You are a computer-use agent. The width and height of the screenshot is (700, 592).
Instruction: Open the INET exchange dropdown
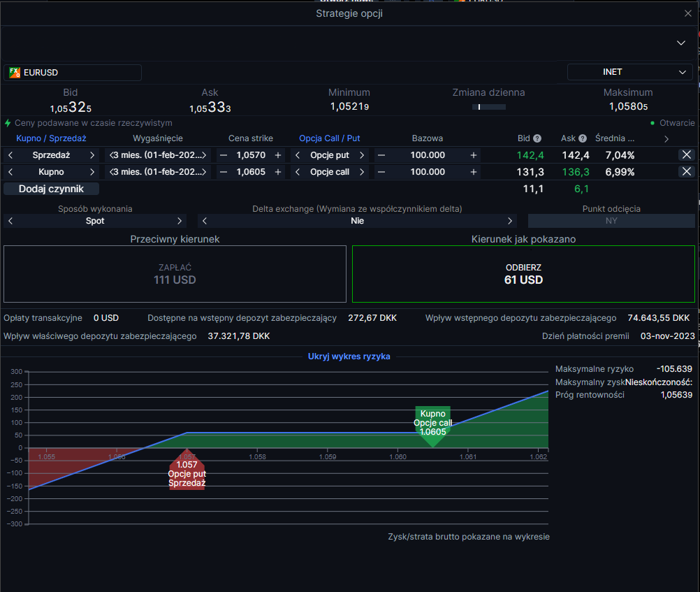[x=629, y=72]
